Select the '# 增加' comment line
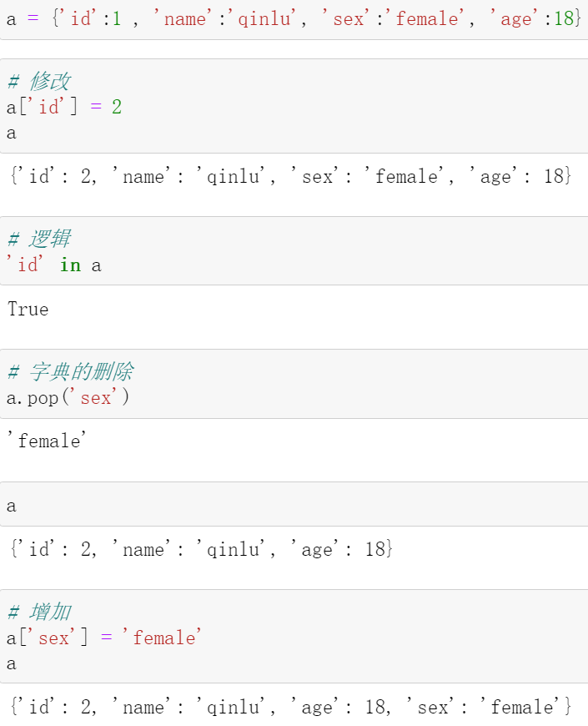588x726 pixels. click(x=39, y=613)
